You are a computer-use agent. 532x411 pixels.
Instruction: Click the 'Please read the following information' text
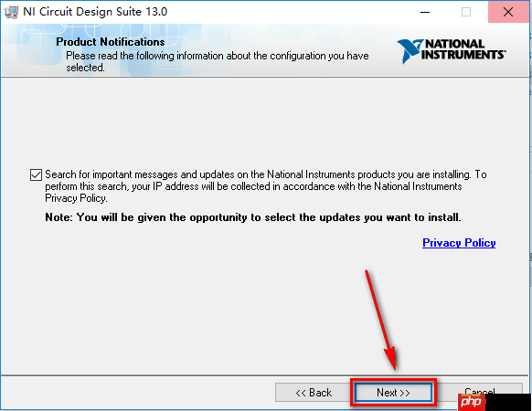[218, 61]
